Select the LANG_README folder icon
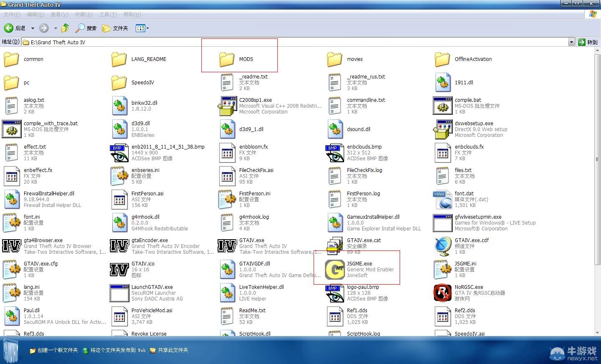This screenshot has width=601, height=364. [x=119, y=59]
